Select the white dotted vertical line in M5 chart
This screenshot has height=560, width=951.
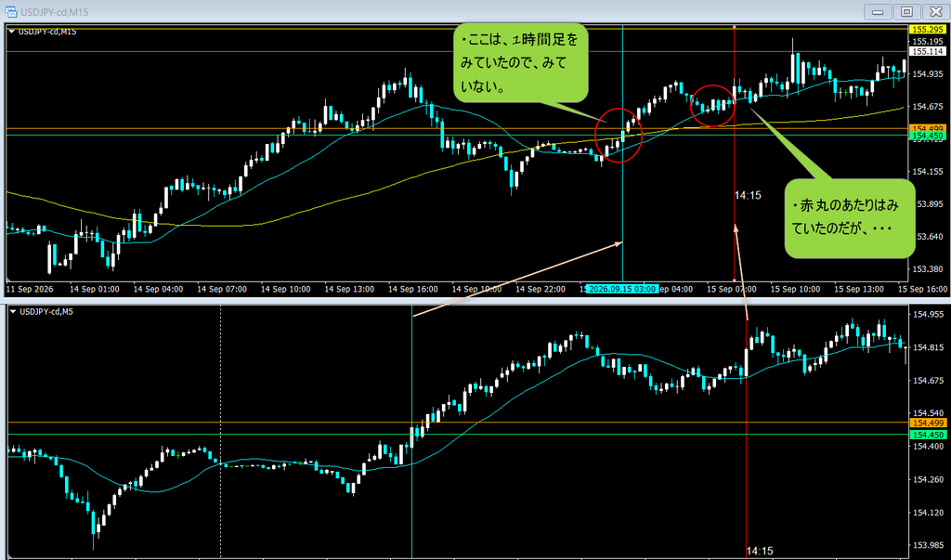click(220, 432)
